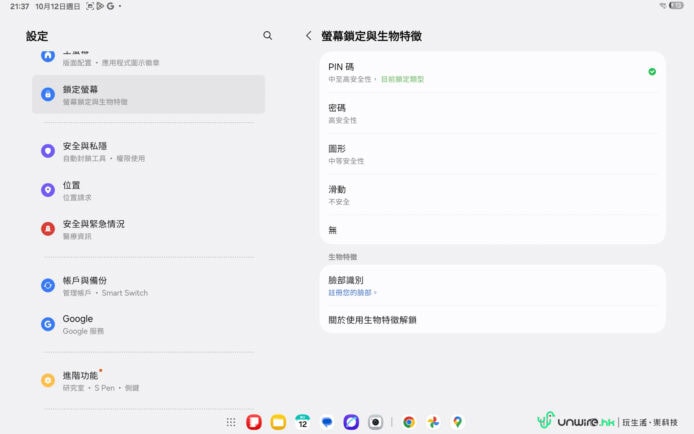Open Samsung Messages from the taskbar
This screenshot has height=434, width=694.
(x=327, y=422)
